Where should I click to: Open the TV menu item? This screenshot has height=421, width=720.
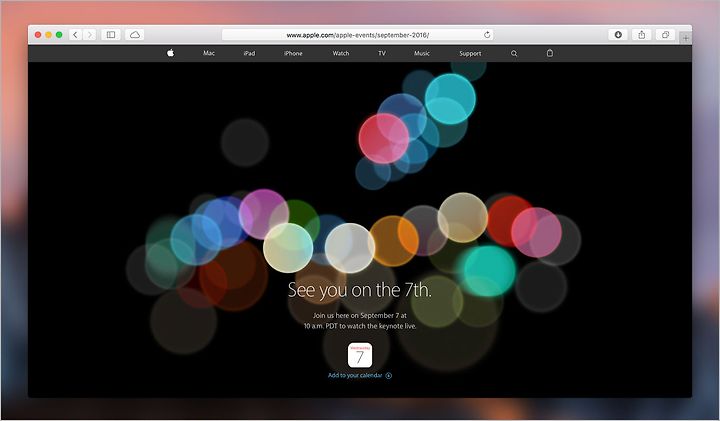382,53
